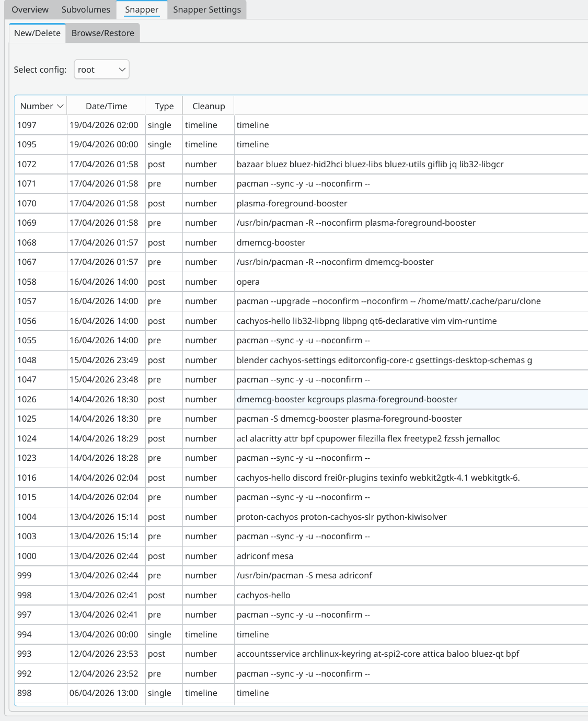Image resolution: width=588 pixels, height=721 pixels.
Task: Select the description starting 'blender cachyos-settings editorconfig-core-c'
Action: click(x=384, y=360)
